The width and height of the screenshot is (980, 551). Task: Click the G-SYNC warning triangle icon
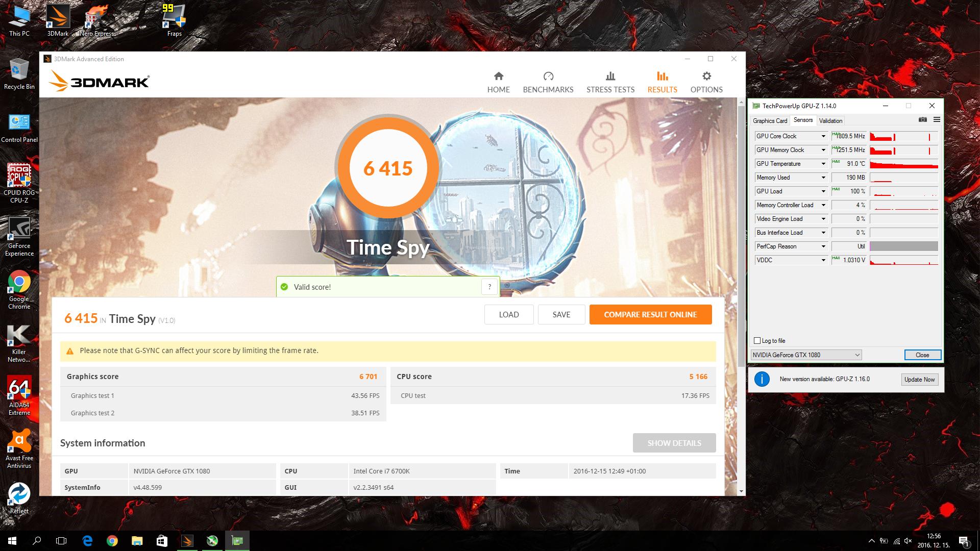pos(70,351)
